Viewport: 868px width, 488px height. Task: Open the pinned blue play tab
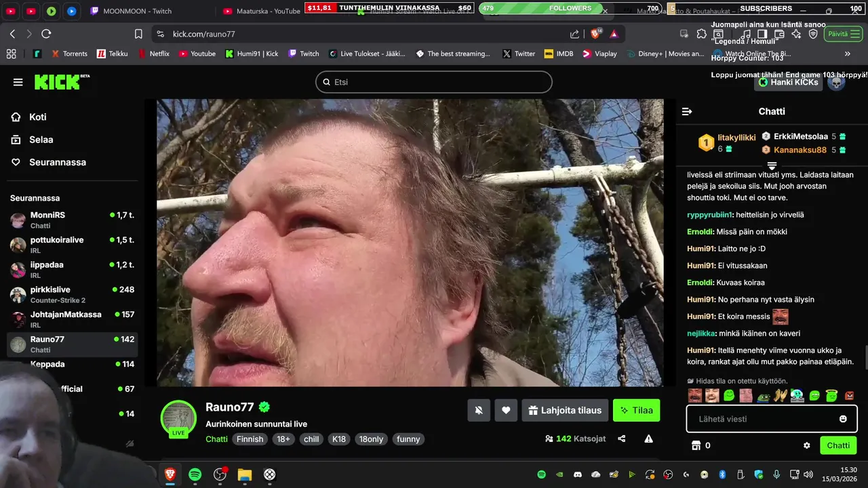point(72,11)
